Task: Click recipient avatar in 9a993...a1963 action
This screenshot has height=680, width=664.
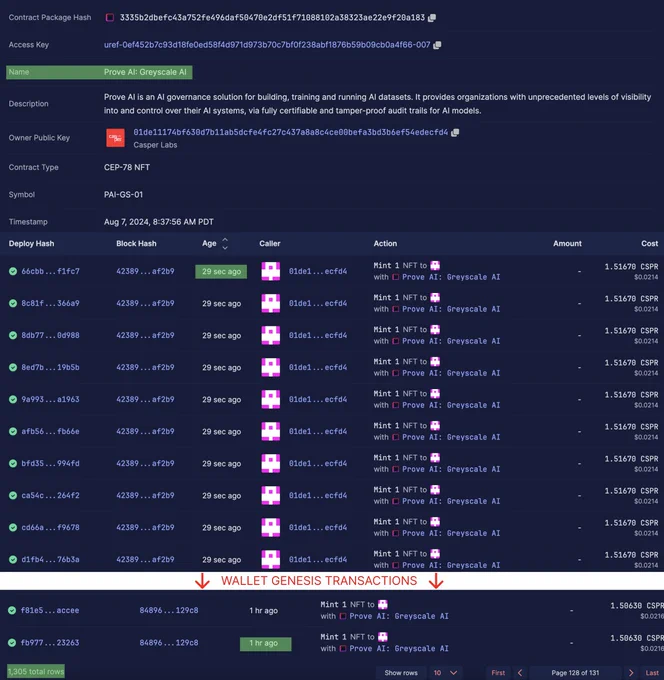Action: 435,393
